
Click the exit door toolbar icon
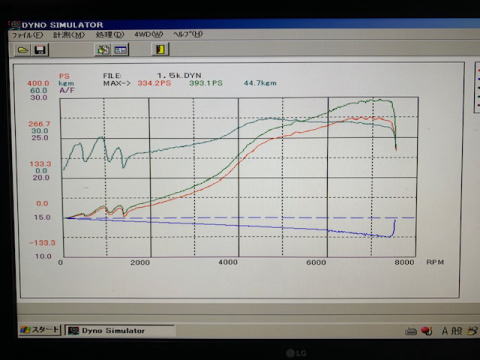[x=161, y=49]
